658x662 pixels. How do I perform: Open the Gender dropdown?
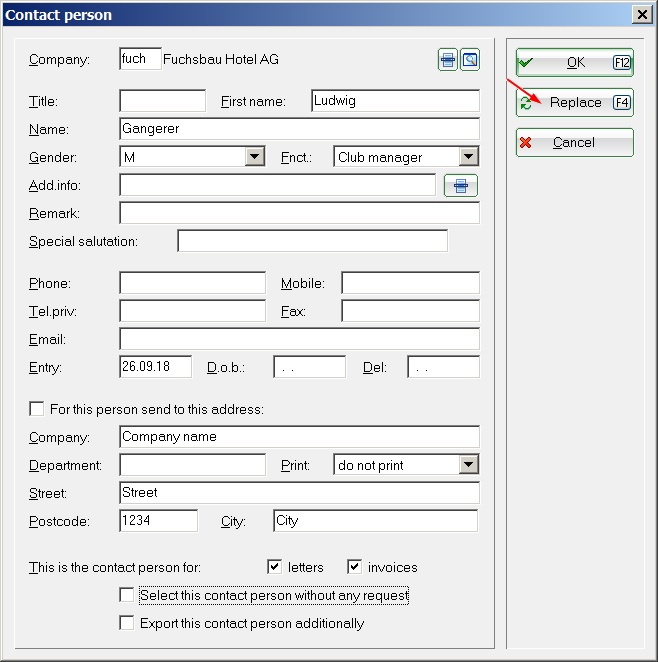254,157
